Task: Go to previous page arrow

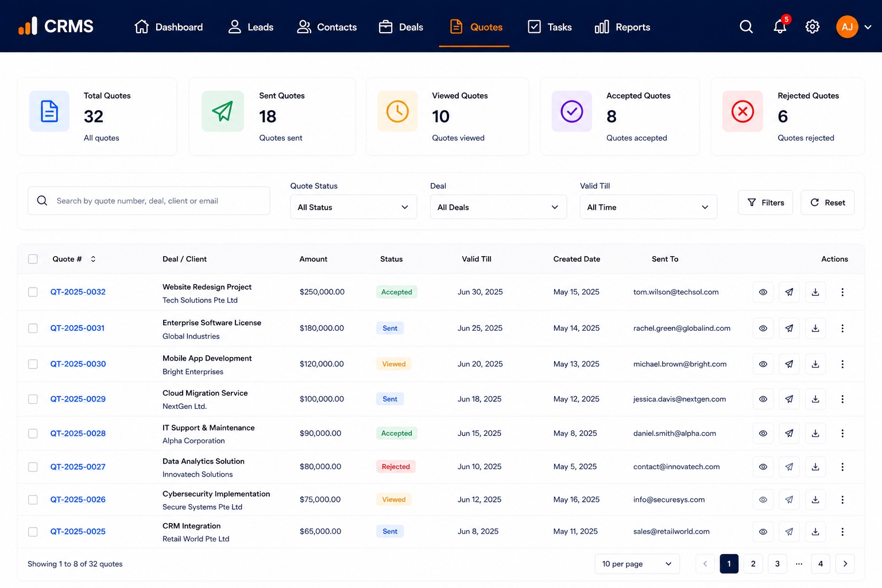Action: (705, 564)
